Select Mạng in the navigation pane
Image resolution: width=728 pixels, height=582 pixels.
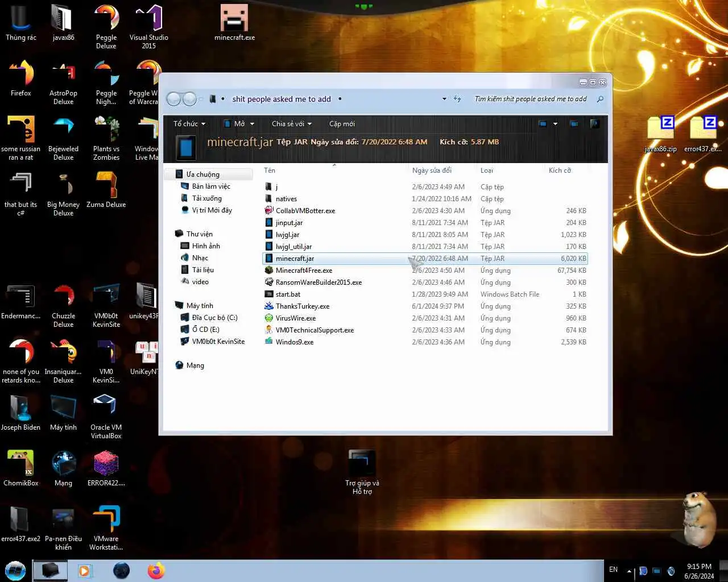(x=195, y=365)
